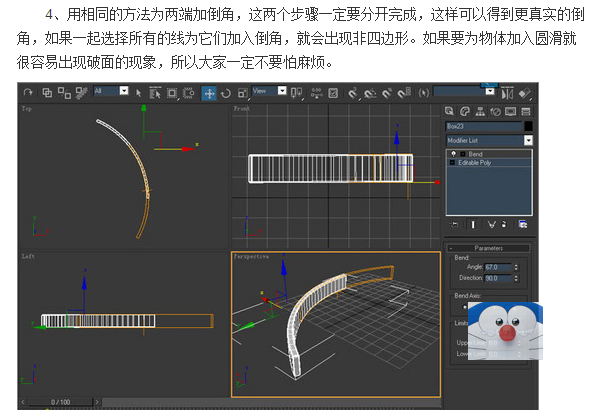Click the Select by Name icon
Viewport: 593px width, 410px height.
coord(155,93)
